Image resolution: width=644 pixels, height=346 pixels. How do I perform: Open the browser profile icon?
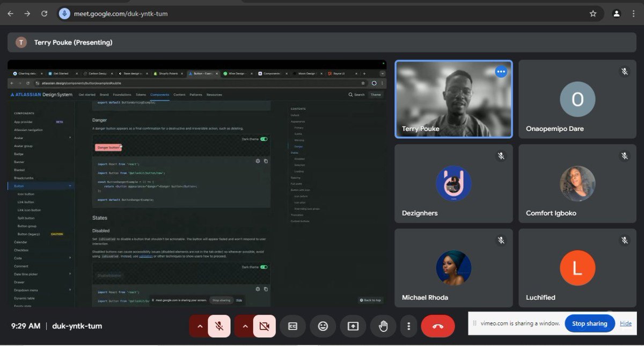pos(617,13)
